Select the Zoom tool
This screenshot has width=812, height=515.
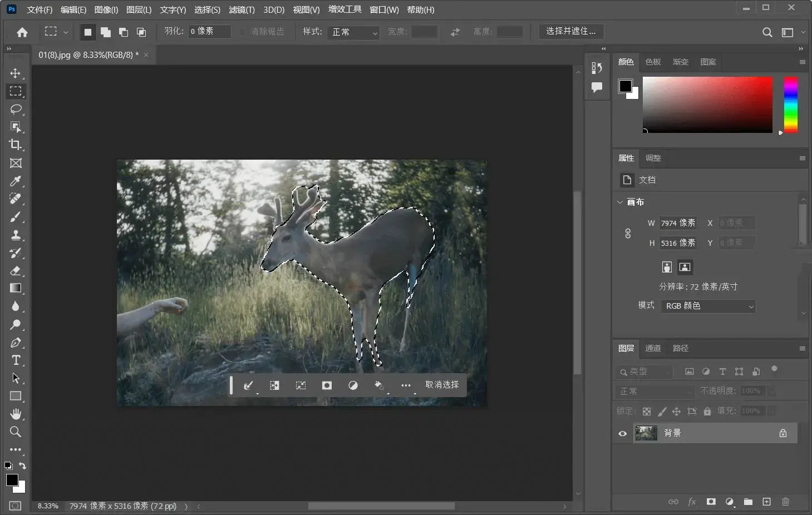(16, 432)
